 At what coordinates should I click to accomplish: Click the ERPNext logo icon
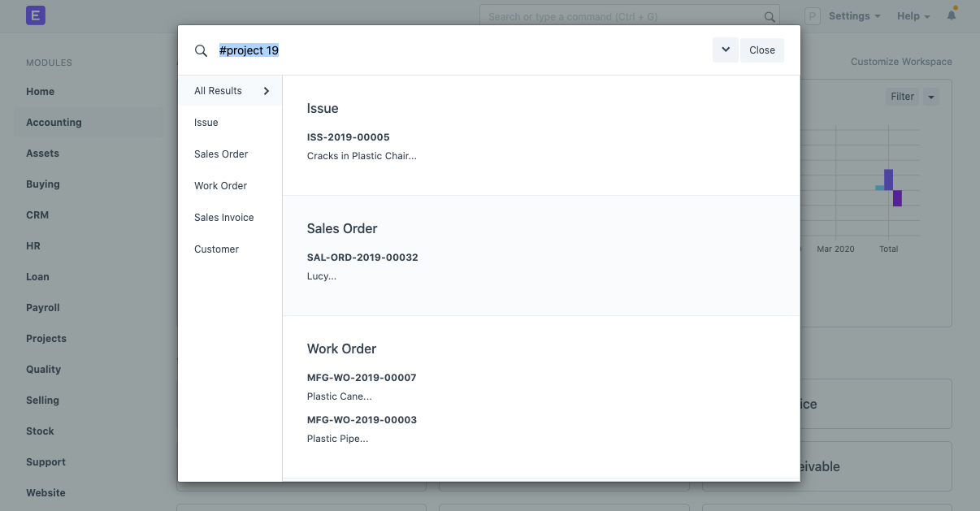point(34,15)
